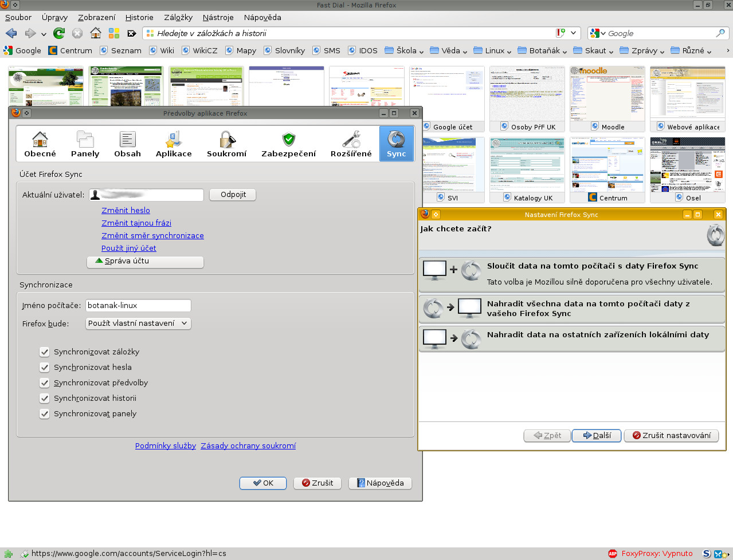Choose Nahradit data na ostatních zařízeních option
The image size is (733, 560).
click(x=572, y=338)
